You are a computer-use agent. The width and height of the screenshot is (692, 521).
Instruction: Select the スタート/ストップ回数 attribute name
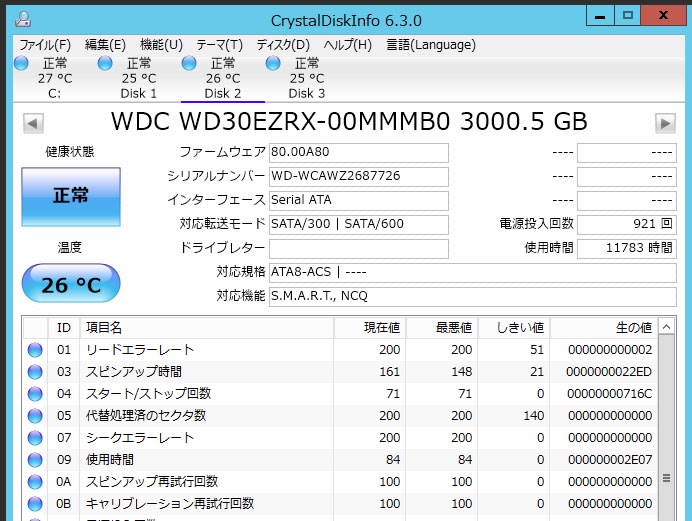pos(148,394)
